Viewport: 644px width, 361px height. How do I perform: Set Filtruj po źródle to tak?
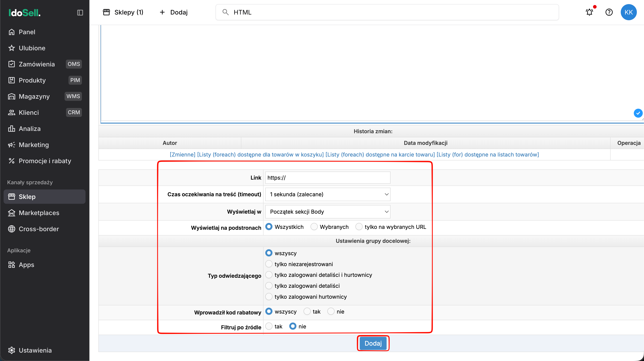pos(269,326)
